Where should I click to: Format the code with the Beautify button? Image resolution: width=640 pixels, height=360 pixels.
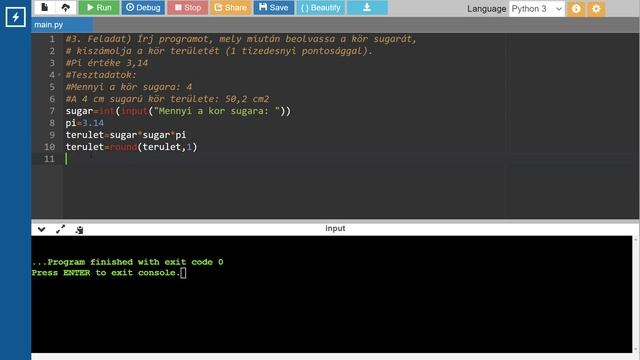click(320, 8)
